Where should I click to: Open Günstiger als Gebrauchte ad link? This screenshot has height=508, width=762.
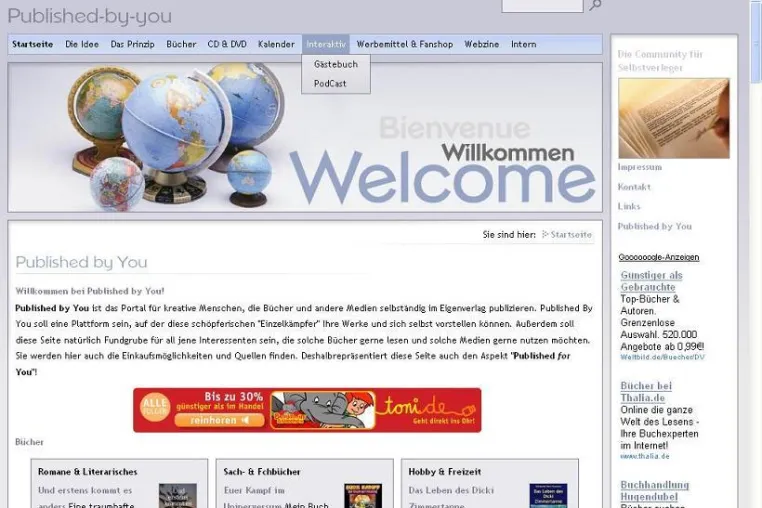[x=651, y=281]
